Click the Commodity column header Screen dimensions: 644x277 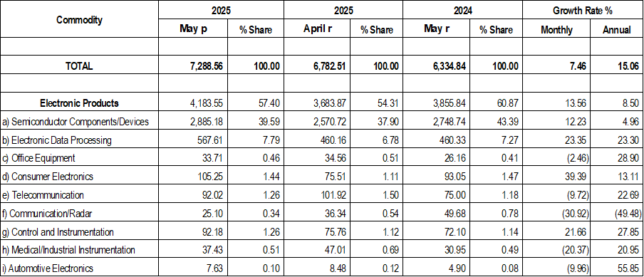[x=79, y=20]
